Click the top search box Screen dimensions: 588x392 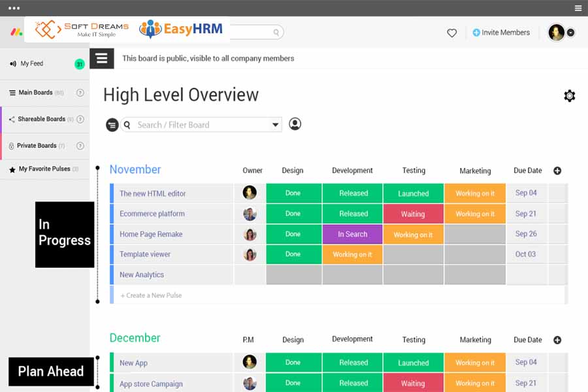pyautogui.click(x=257, y=32)
